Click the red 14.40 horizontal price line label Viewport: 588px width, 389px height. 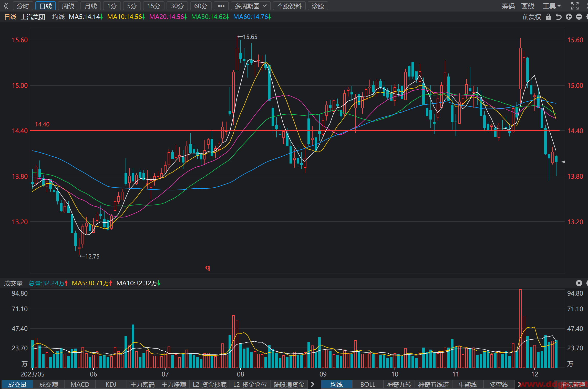[x=42, y=124]
